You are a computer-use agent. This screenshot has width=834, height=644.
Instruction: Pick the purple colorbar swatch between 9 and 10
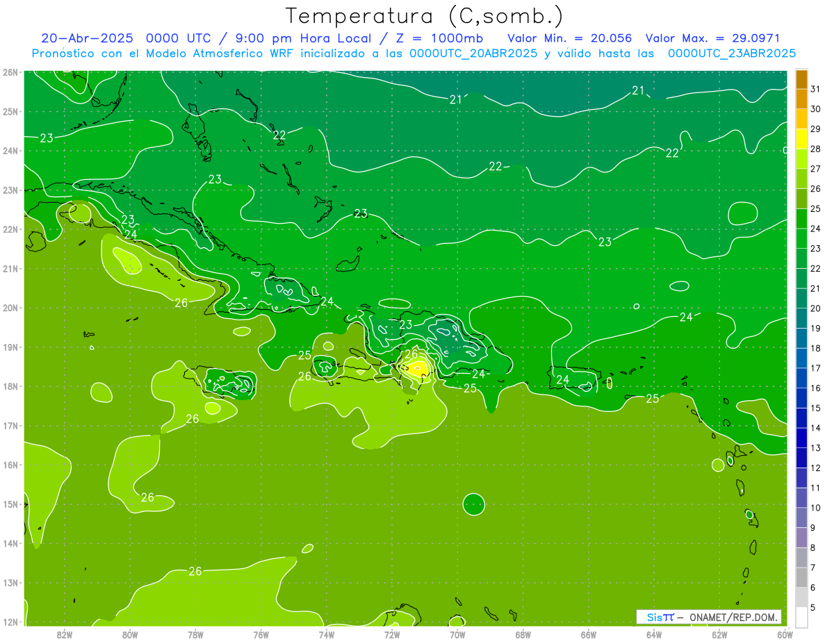pyautogui.click(x=801, y=518)
